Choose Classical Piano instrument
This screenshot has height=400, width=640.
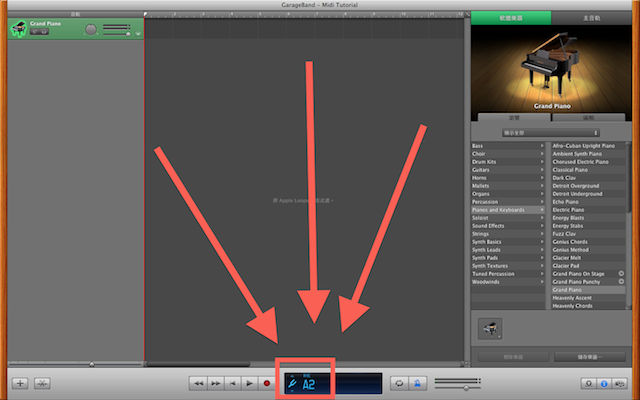coord(588,170)
